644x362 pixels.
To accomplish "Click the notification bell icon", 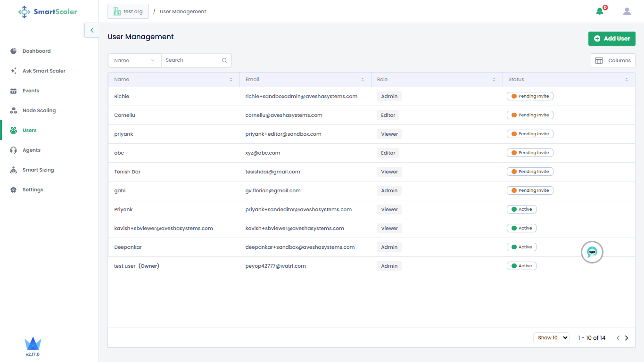I will pyautogui.click(x=600, y=11).
